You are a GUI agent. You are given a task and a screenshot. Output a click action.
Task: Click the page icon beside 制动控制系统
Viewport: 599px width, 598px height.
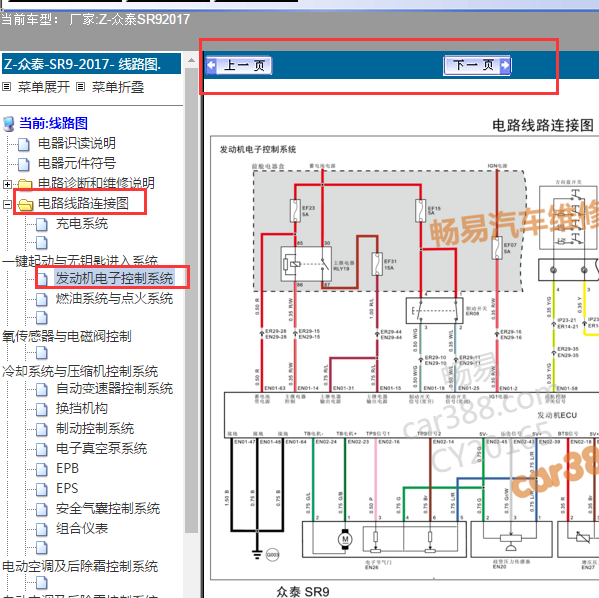pyautogui.click(x=42, y=429)
